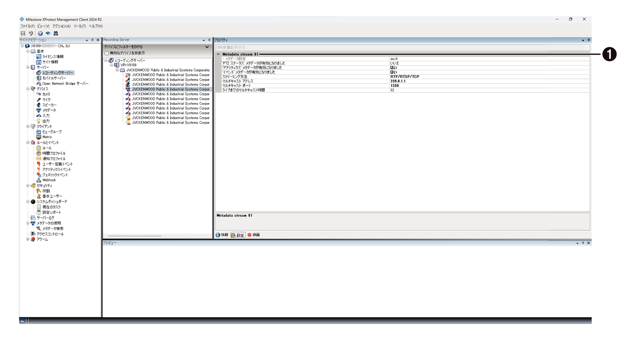Select the マイク device node
Image resolution: width=644 pixels, height=340 pixels.
pyautogui.click(x=46, y=99)
